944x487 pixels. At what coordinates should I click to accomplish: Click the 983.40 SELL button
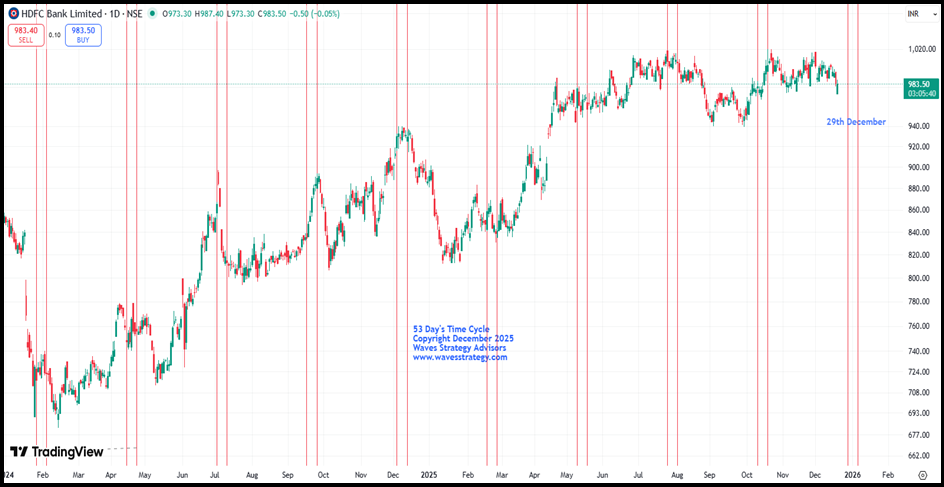pos(26,36)
